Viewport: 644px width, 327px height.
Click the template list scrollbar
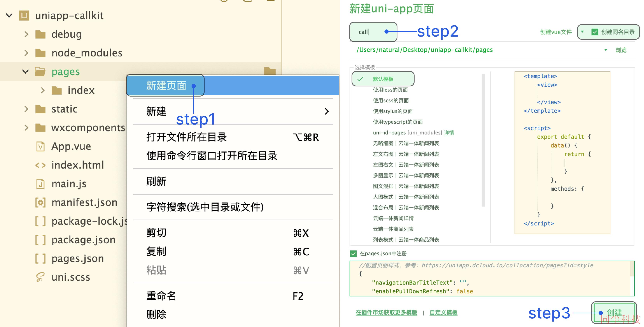(x=483, y=140)
